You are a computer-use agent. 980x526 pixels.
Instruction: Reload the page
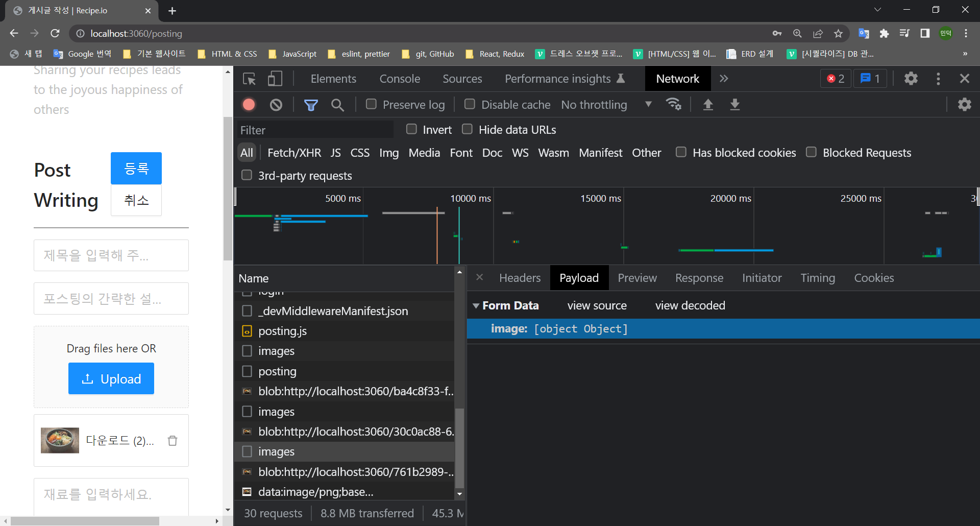(55, 33)
